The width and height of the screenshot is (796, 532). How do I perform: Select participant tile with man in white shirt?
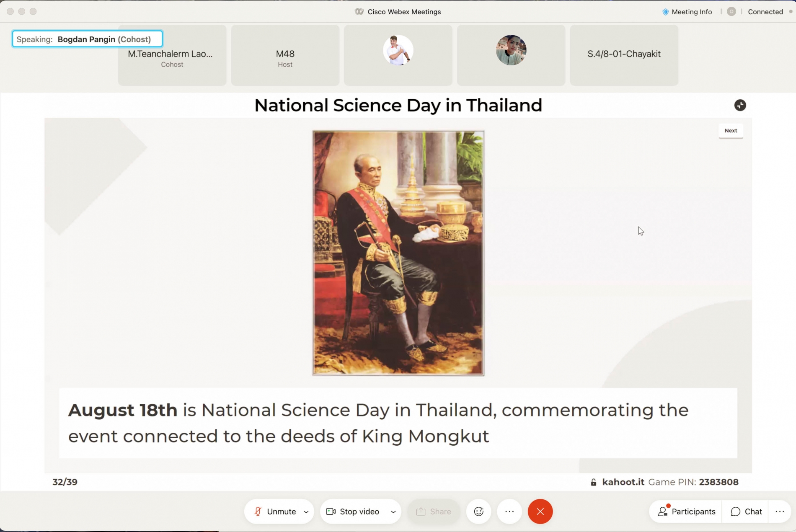[398, 55]
